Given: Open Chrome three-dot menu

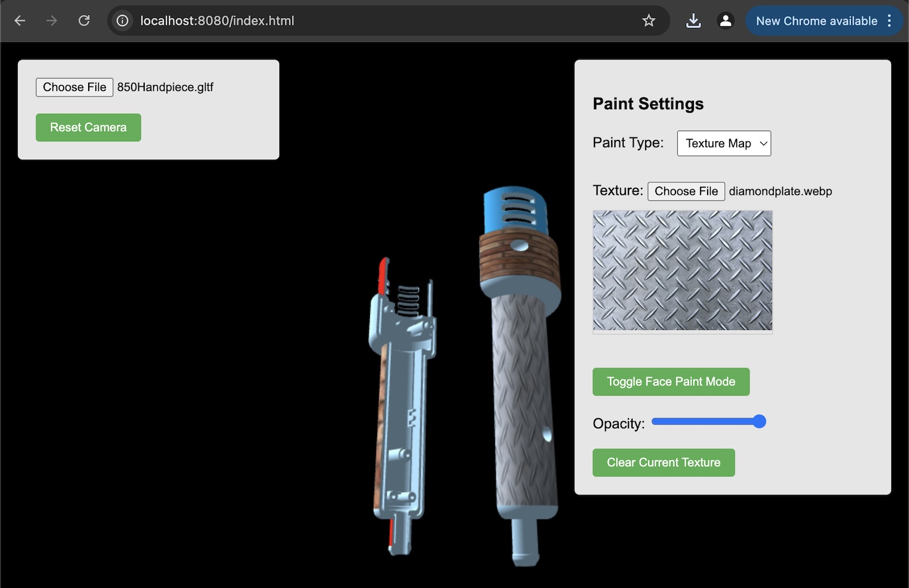Looking at the screenshot, I should coord(889,21).
